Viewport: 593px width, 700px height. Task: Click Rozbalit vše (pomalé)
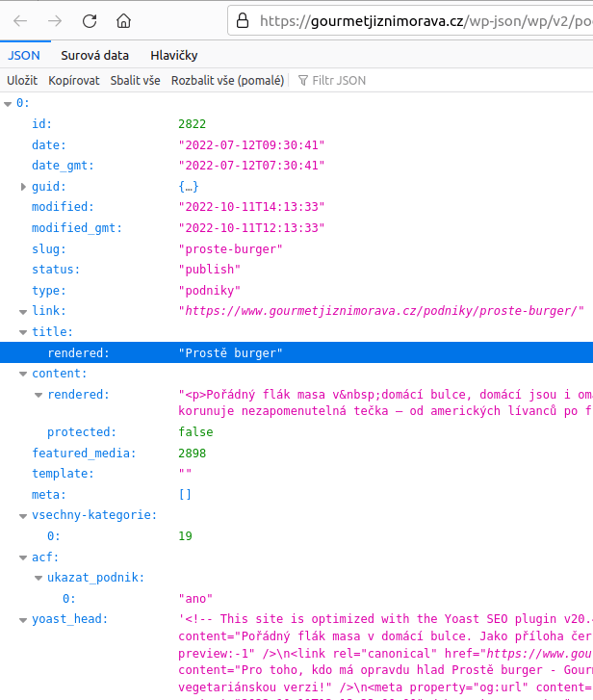[227, 81]
